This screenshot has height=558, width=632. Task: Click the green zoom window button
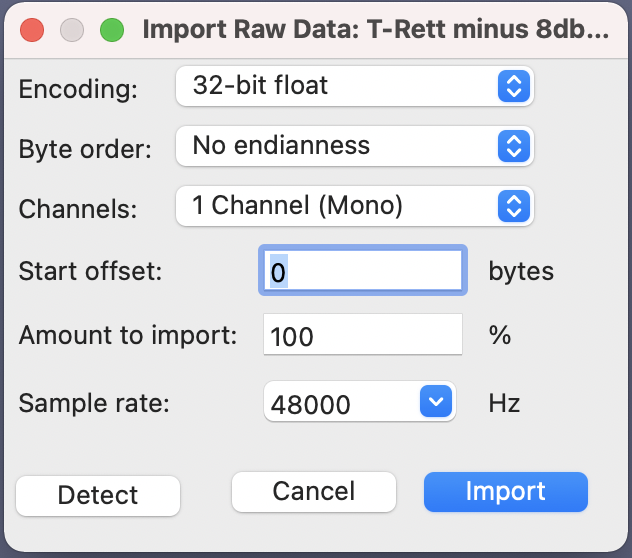[x=112, y=30]
